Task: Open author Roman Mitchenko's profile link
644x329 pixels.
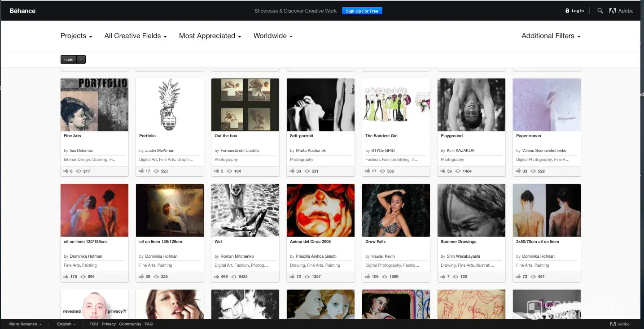Action: coord(237,256)
